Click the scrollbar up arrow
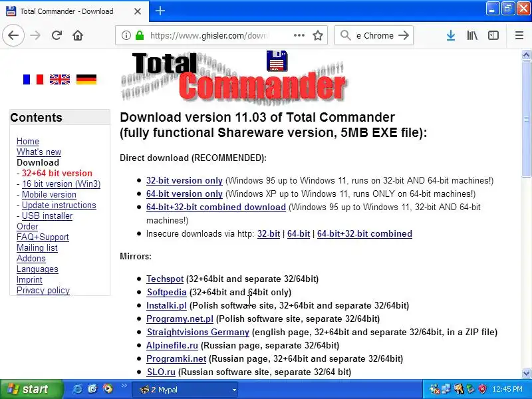The image size is (532, 399). (526, 55)
